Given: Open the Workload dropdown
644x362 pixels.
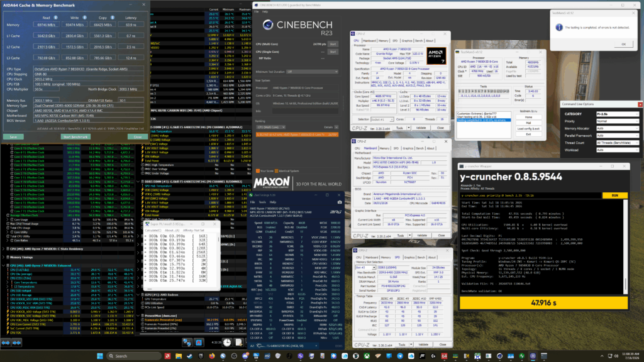Looking at the screenshot, I should tap(618, 150).
